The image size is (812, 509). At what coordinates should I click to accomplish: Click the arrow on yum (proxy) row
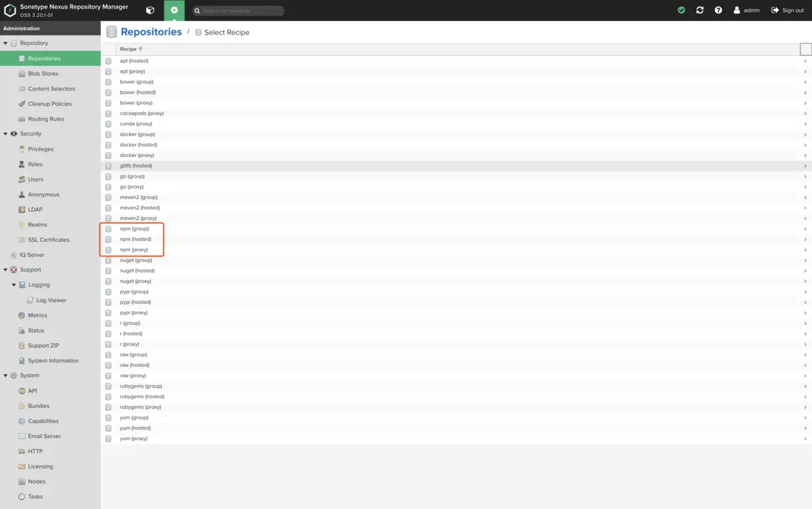coord(805,438)
